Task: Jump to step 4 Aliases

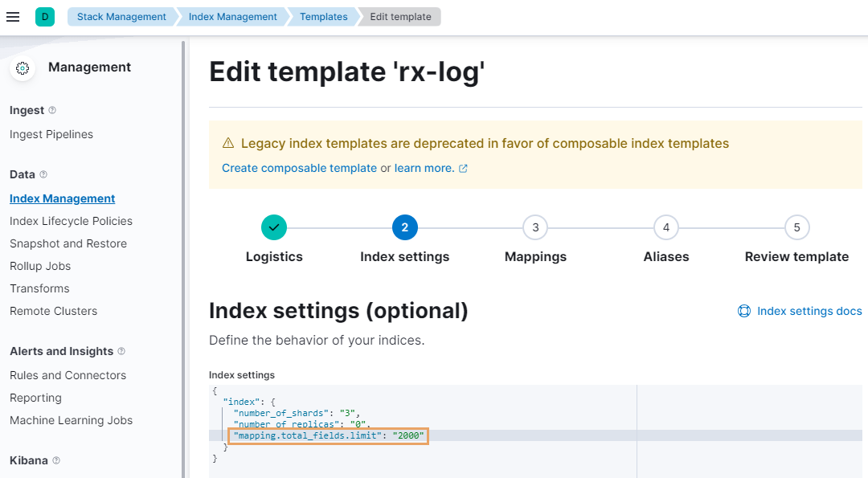Action: click(x=665, y=227)
